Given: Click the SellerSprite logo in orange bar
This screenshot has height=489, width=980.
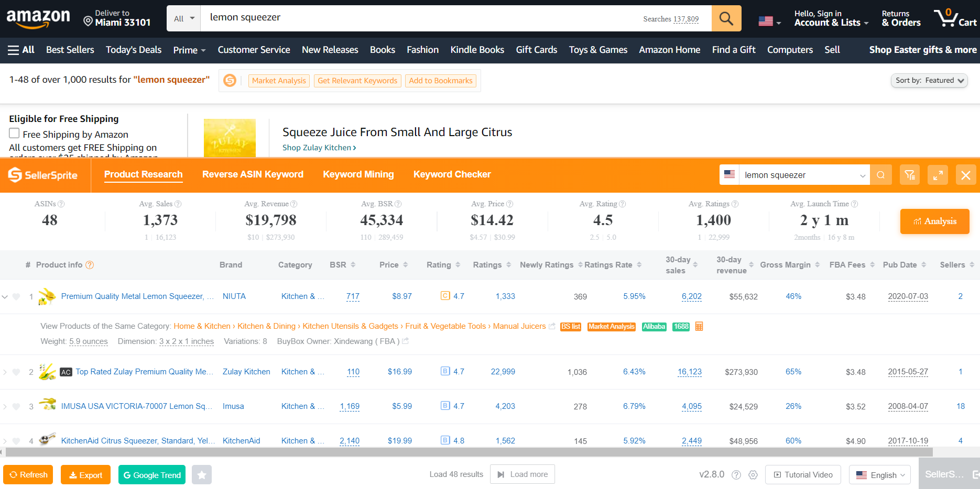Looking at the screenshot, I should coord(43,175).
